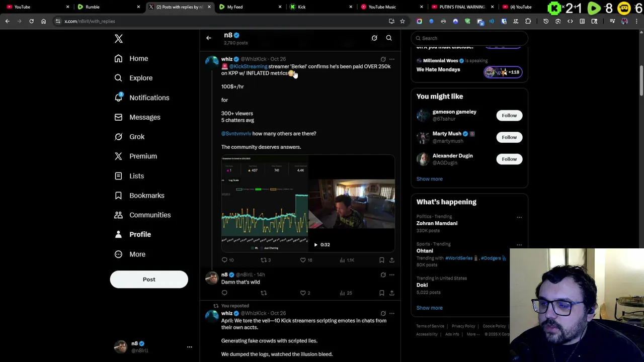Viewport: 644px width, 362px height.
Task: Open Explore in the sidebar
Action: point(133,78)
